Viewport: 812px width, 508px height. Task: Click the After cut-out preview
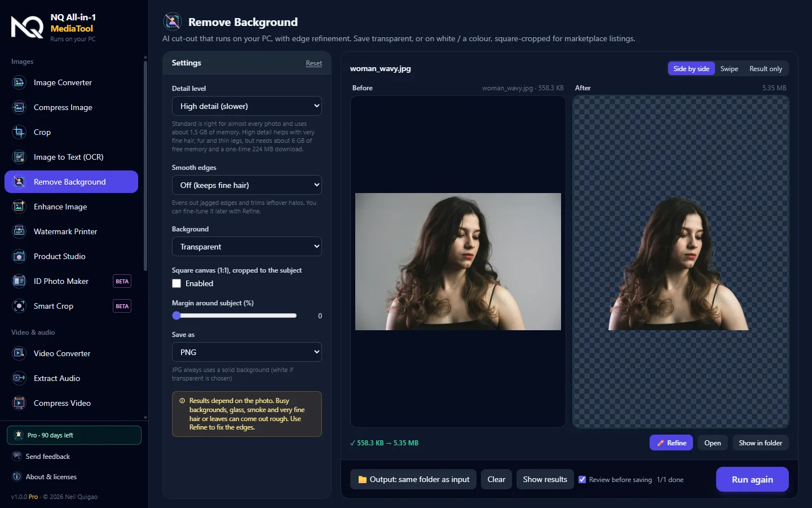pos(681,261)
